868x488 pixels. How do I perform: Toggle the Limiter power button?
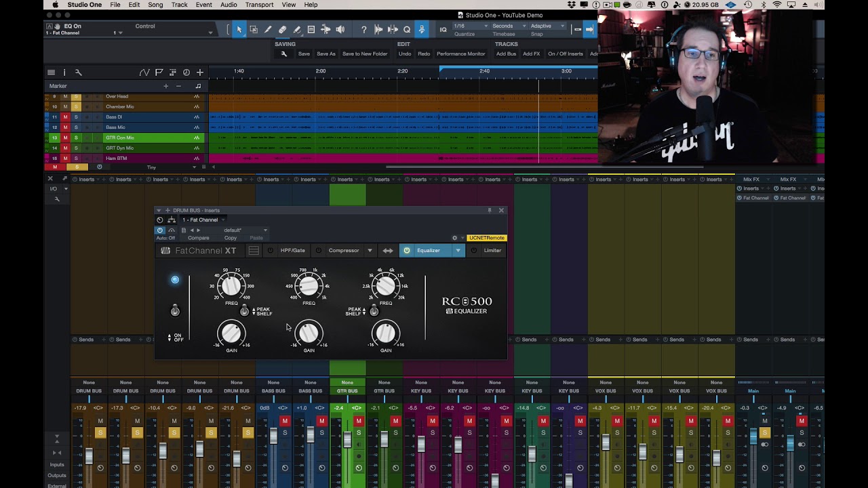coord(473,251)
